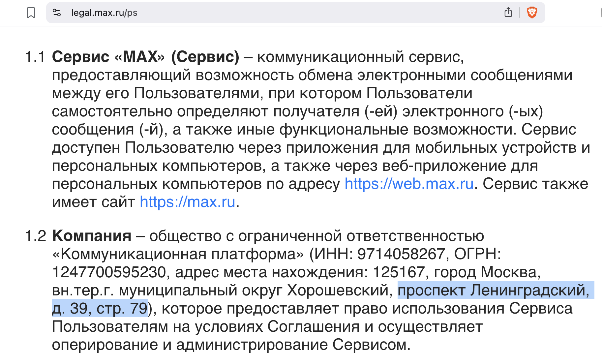Click section number 1.1

pos(35,57)
